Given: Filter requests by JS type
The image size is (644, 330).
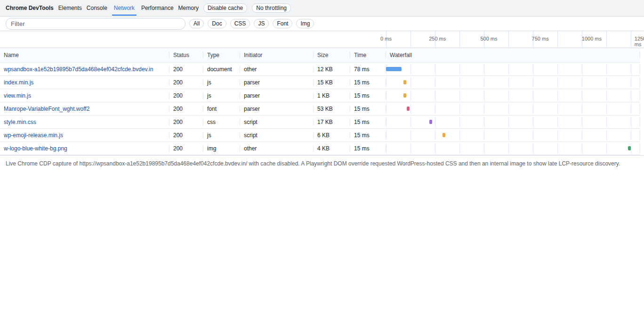Looking at the screenshot, I should (261, 24).
